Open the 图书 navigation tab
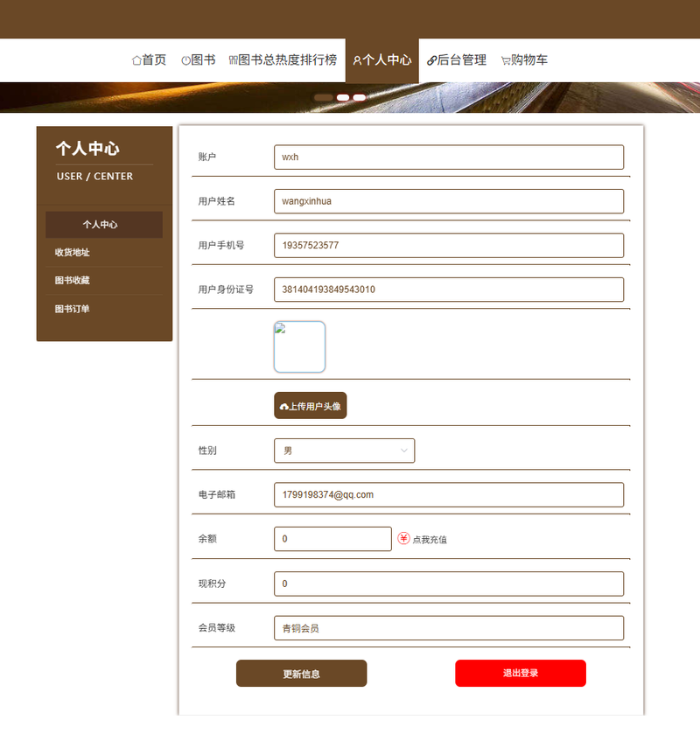700x755 pixels. click(199, 60)
